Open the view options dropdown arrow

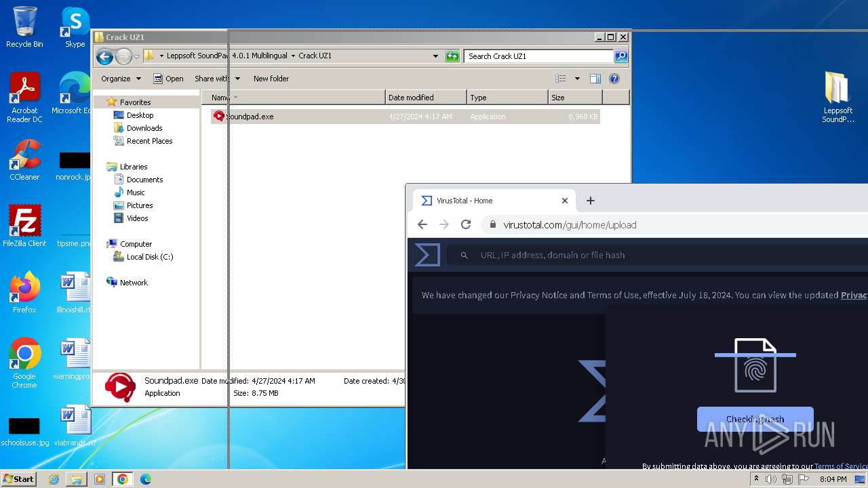click(577, 79)
